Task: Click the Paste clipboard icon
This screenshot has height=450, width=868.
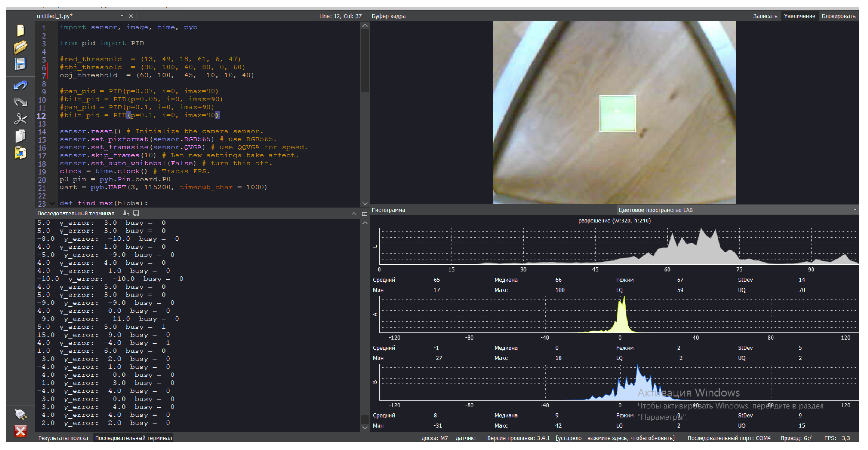Action: pyautogui.click(x=20, y=153)
